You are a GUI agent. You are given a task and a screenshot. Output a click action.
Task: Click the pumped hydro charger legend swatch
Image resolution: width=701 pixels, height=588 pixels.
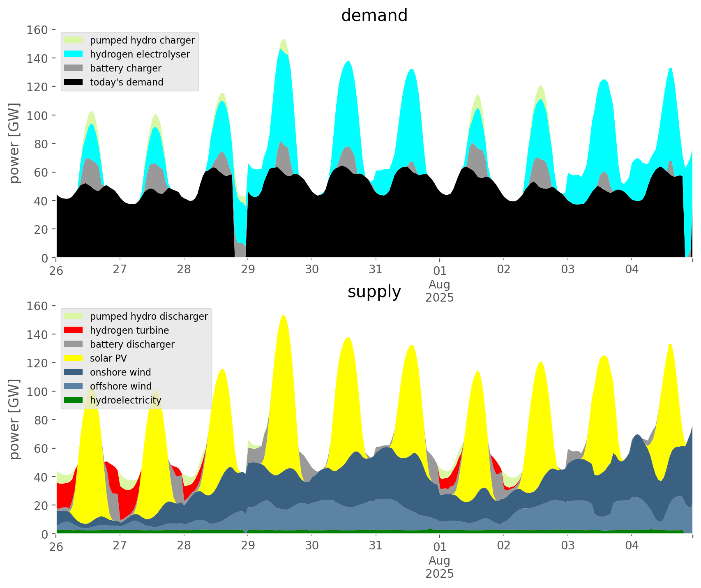click(74, 40)
